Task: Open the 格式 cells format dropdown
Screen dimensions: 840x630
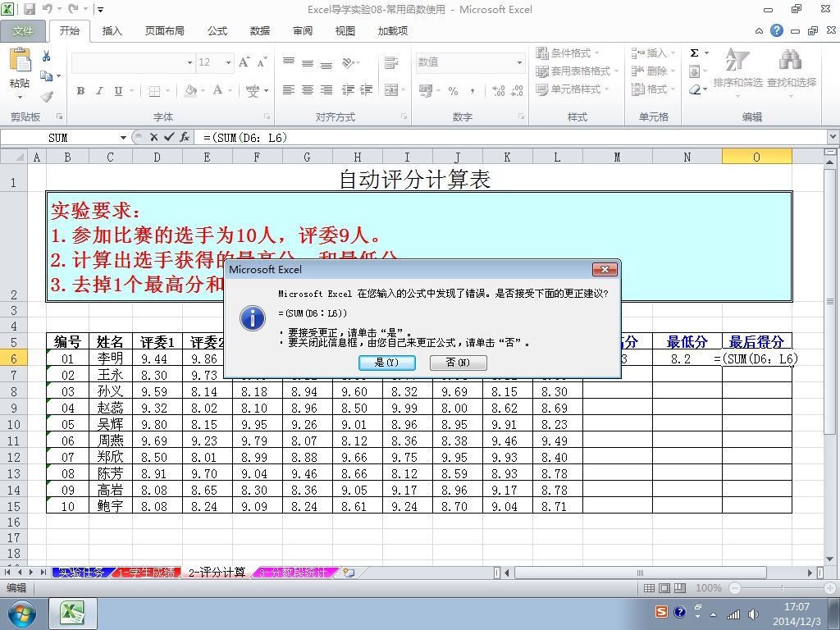Action: 653,89
